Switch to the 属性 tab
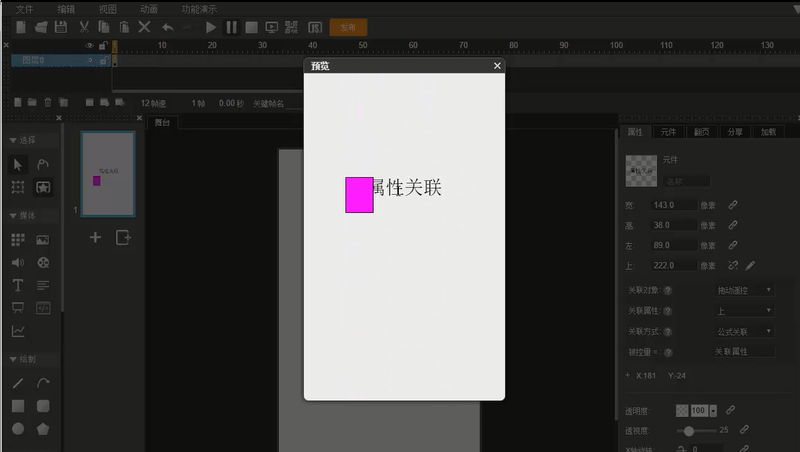Image resolution: width=800 pixels, height=452 pixels. point(635,132)
